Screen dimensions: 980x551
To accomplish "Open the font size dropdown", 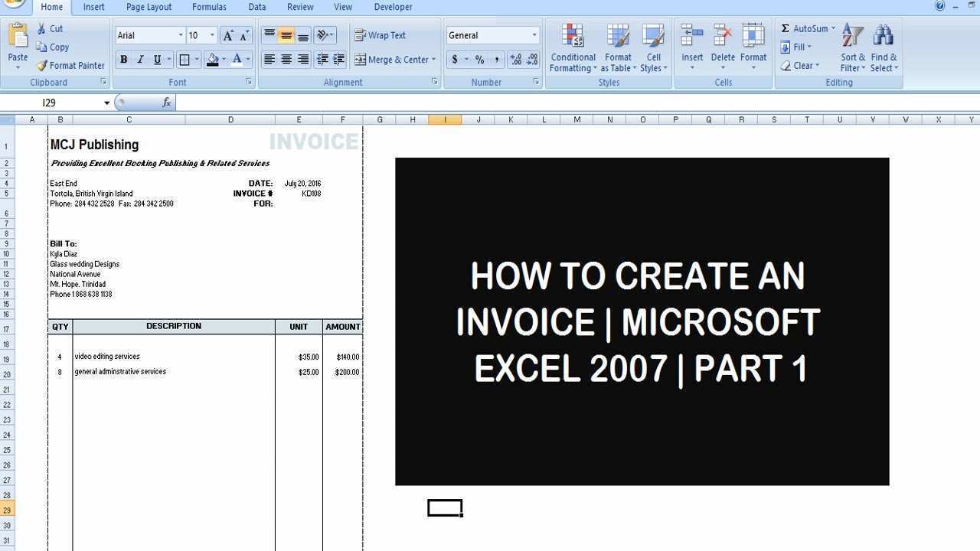I will (x=212, y=35).
